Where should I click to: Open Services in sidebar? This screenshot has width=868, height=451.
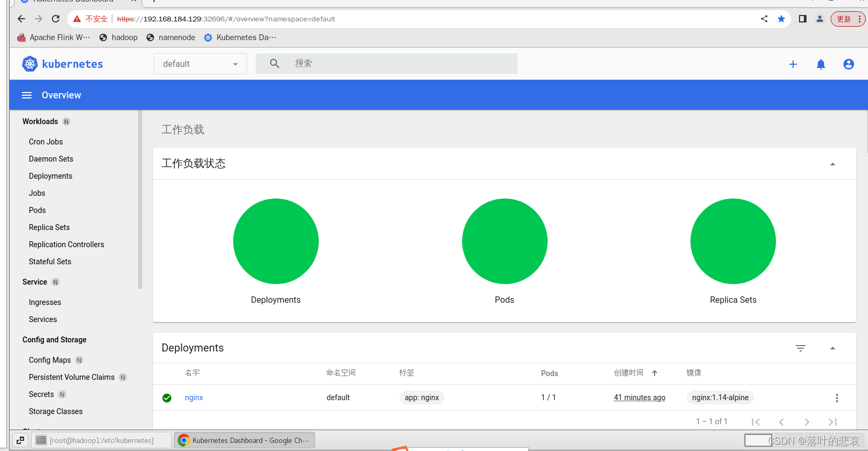click(43, 319)
